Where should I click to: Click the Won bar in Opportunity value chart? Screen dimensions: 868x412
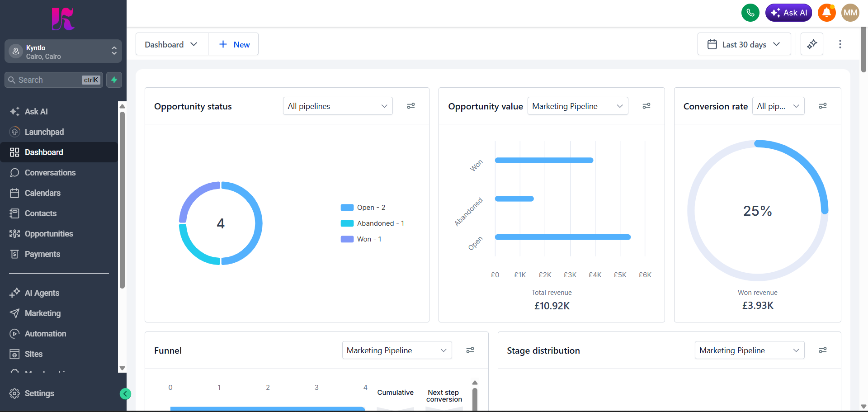pyautogui.click(x=544, y=160)
